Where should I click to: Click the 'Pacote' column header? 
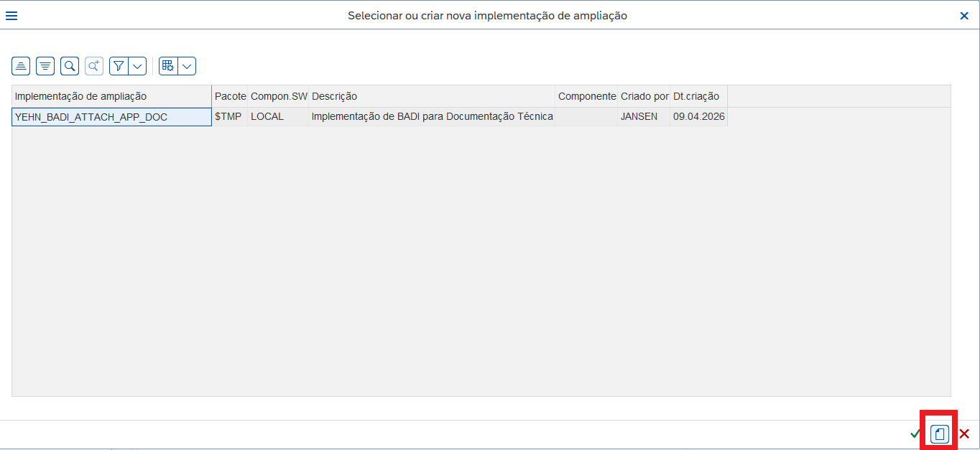click(x=230, y=96)
